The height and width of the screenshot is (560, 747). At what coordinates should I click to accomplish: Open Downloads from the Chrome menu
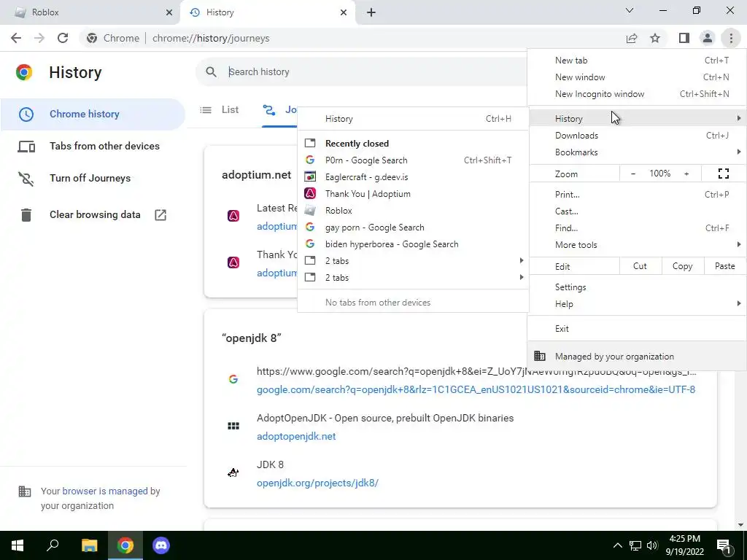click(637, 136)
